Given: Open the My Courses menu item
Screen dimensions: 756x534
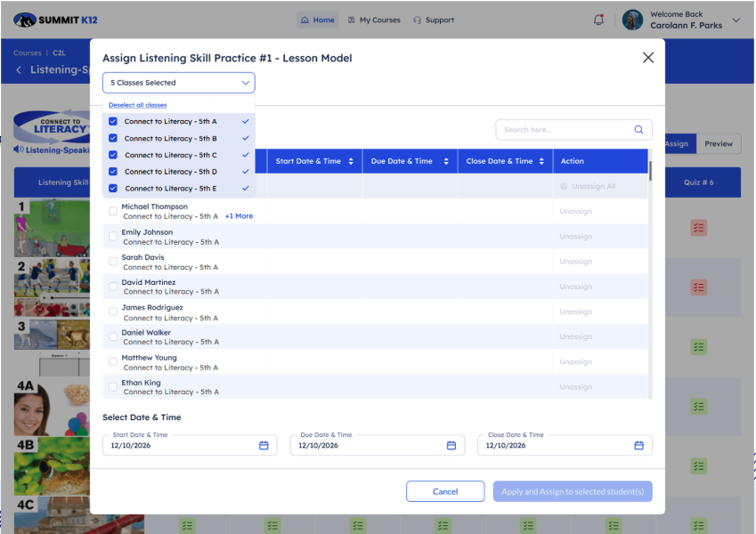Looking at the screenshot, I should pyautogui.click(x=374, y=20).
